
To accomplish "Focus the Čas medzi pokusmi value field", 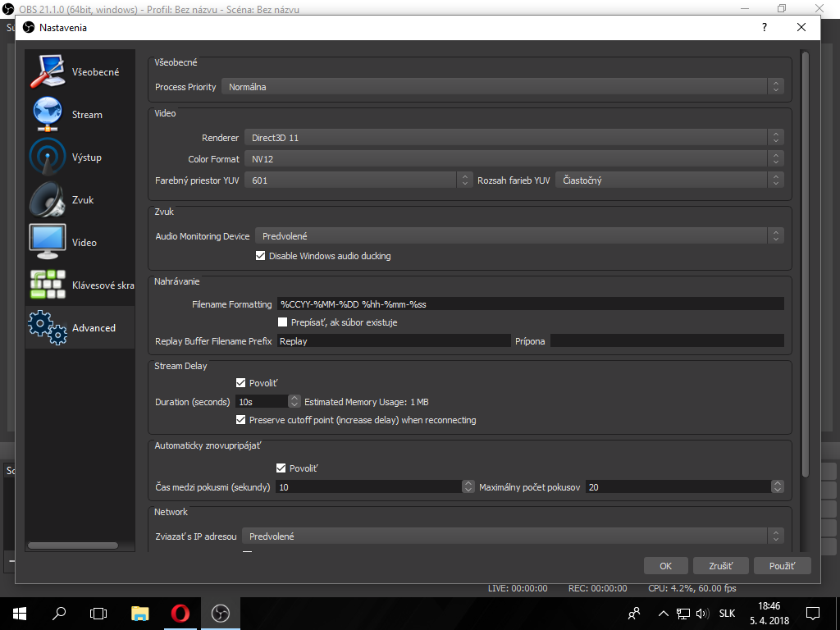I will pyautogui.click(x=369, y=486).
